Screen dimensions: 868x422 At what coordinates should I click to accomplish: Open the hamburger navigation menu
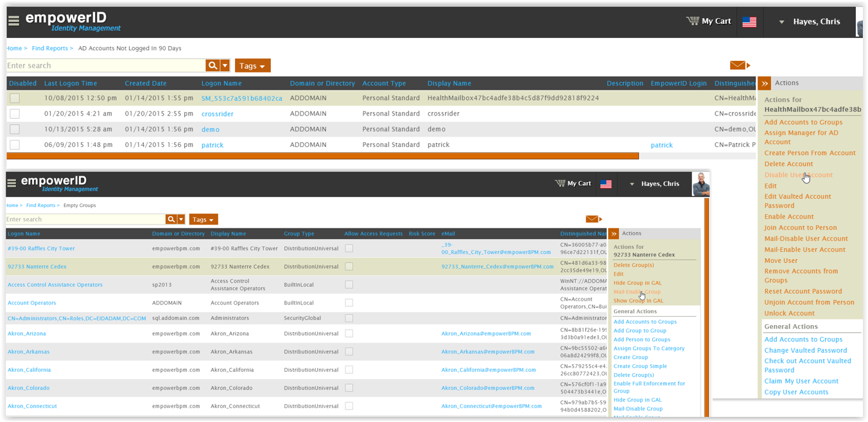tap(13, 21)
